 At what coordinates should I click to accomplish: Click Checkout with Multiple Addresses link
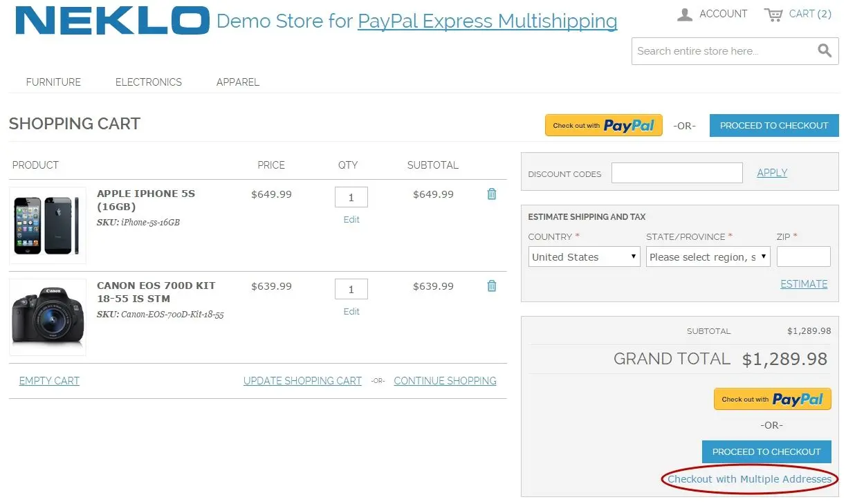coord(750,479)
